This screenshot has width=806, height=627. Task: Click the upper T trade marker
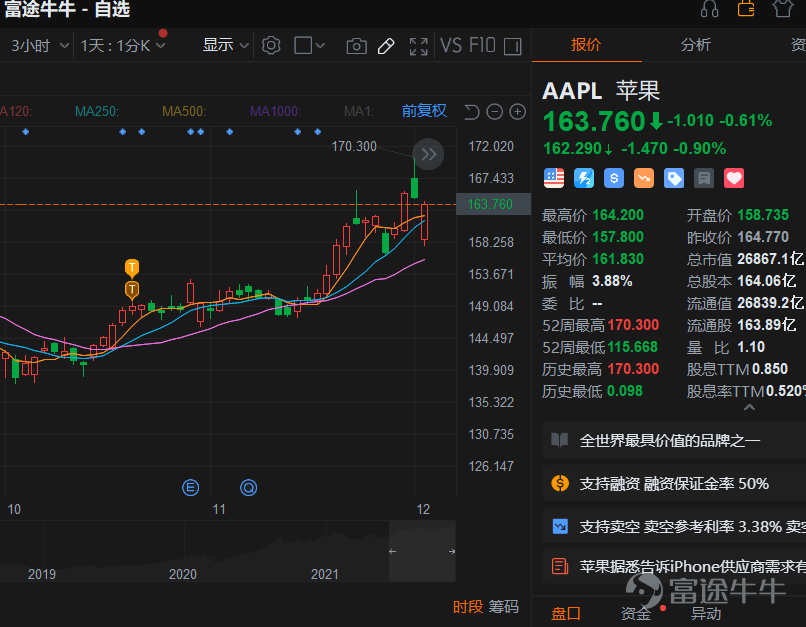pyautogui.click(x=132, y=268)
